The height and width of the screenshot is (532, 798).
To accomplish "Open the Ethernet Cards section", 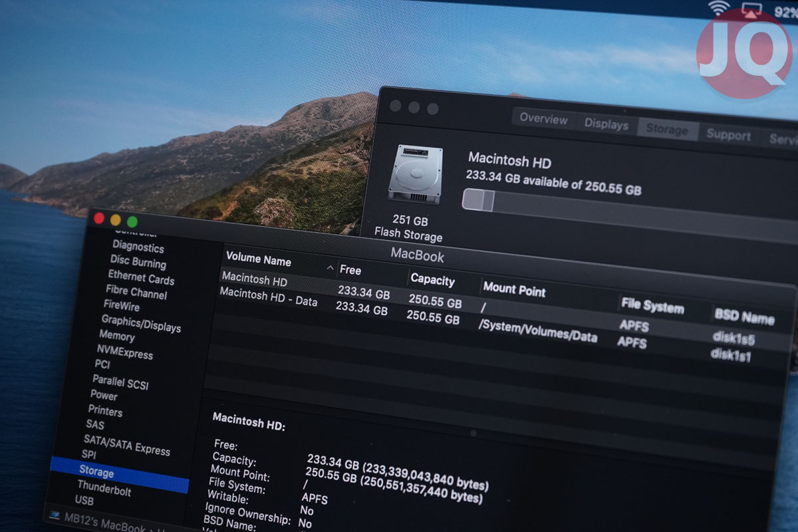I will 141,278.
